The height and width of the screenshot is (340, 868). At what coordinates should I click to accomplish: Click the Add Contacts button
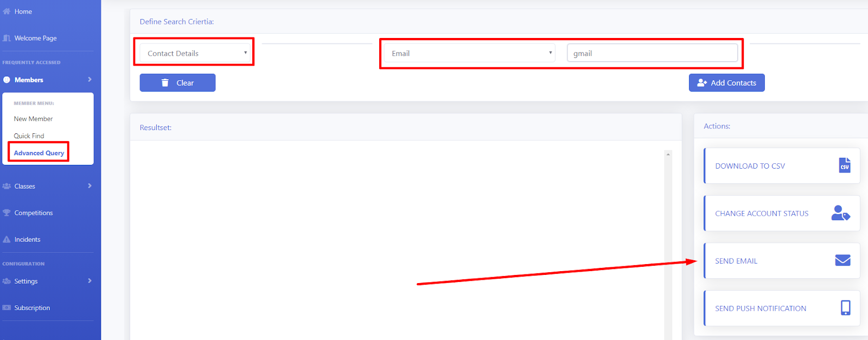click(x=726, y=82)
